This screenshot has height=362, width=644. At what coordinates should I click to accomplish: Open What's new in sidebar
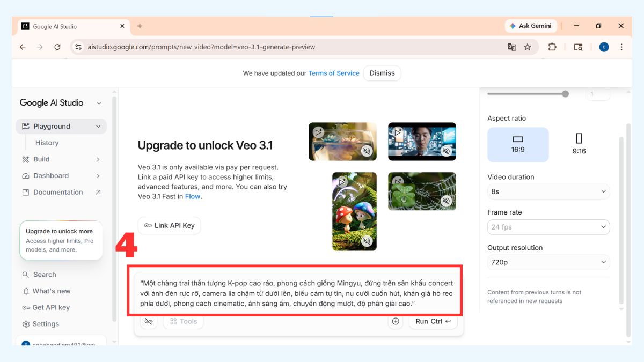click(x=52, y=291)
